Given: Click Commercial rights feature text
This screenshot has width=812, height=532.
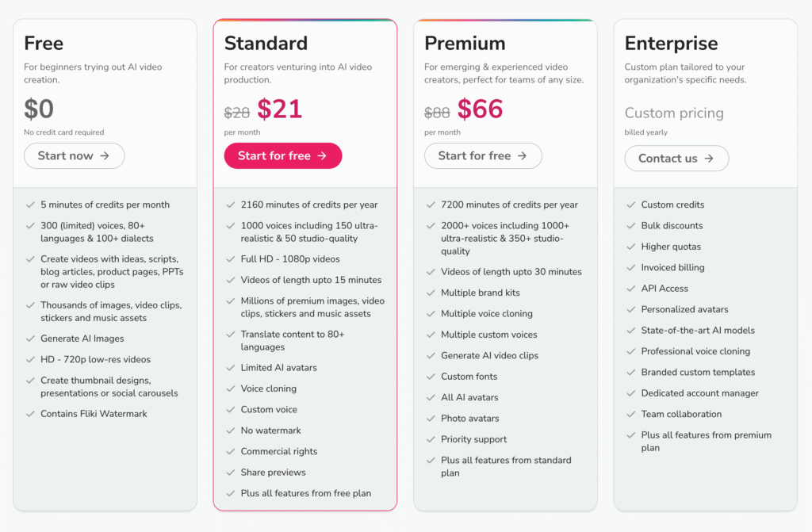Looking at the screenshot, I should coord(279,451).
